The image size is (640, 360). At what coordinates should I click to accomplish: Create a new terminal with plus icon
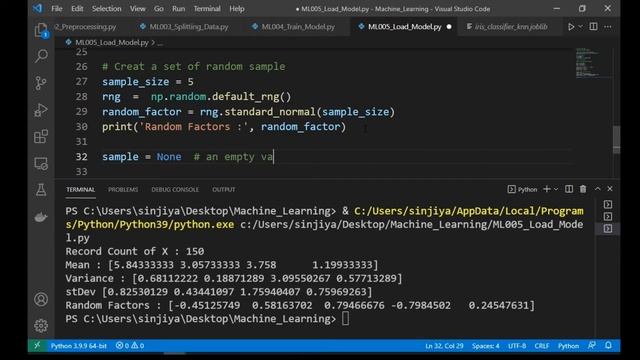pyautogui.click(x=547, y=189)
